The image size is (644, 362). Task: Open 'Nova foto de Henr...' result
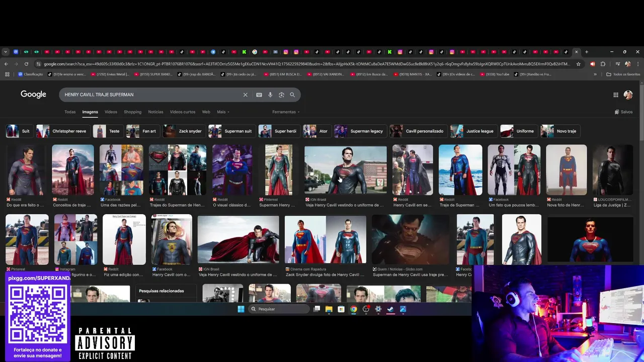point(567,170)
